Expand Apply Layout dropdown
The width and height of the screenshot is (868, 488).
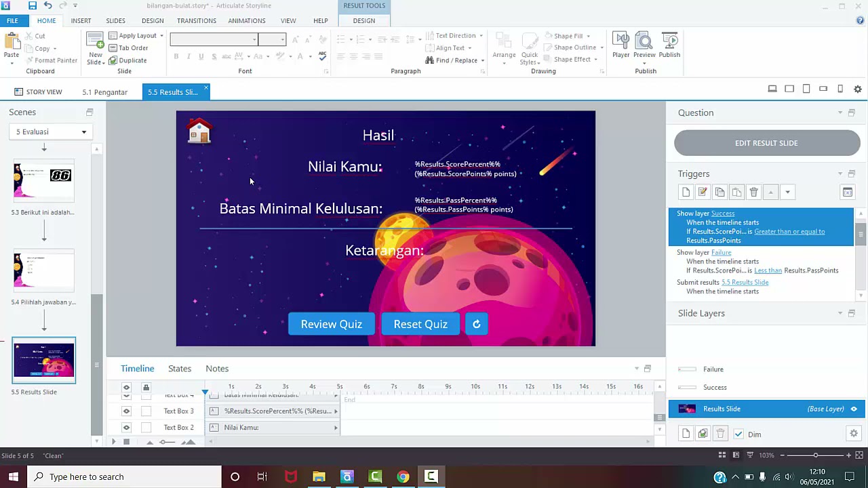[162, 36]
